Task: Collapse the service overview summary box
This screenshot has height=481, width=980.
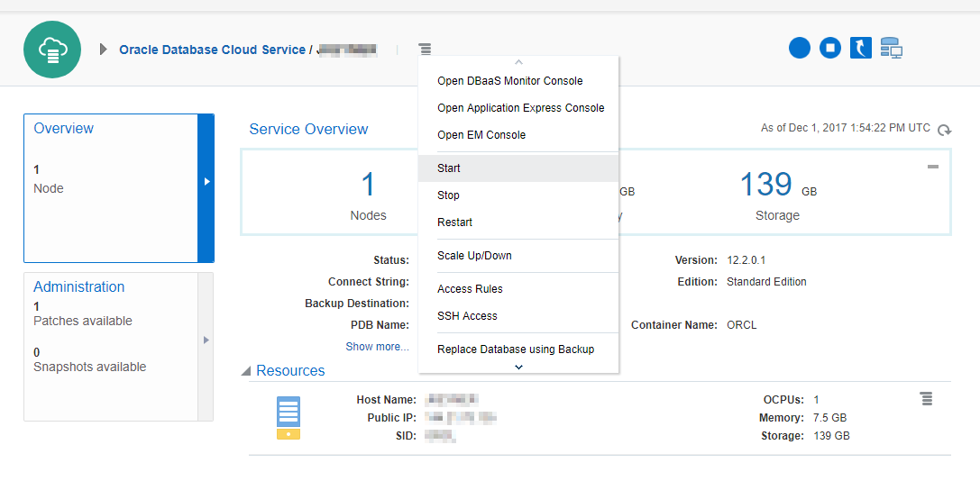Action: click(x=933, y=167)
